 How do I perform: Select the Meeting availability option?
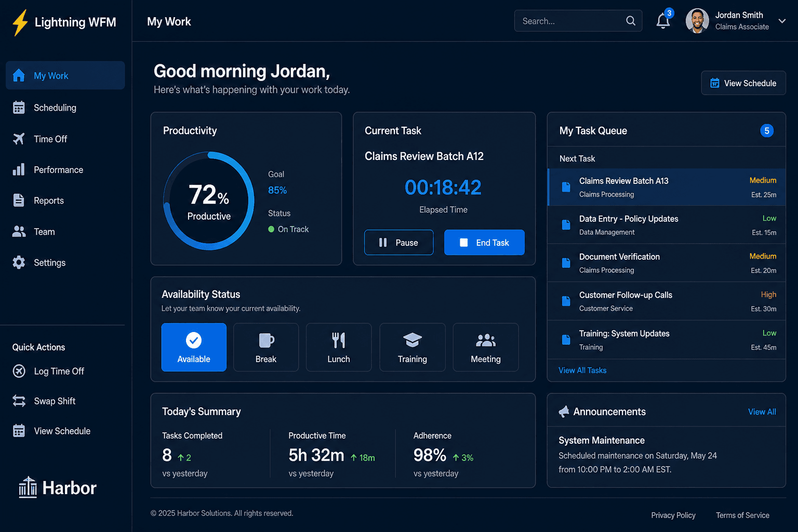click(486, 347)
